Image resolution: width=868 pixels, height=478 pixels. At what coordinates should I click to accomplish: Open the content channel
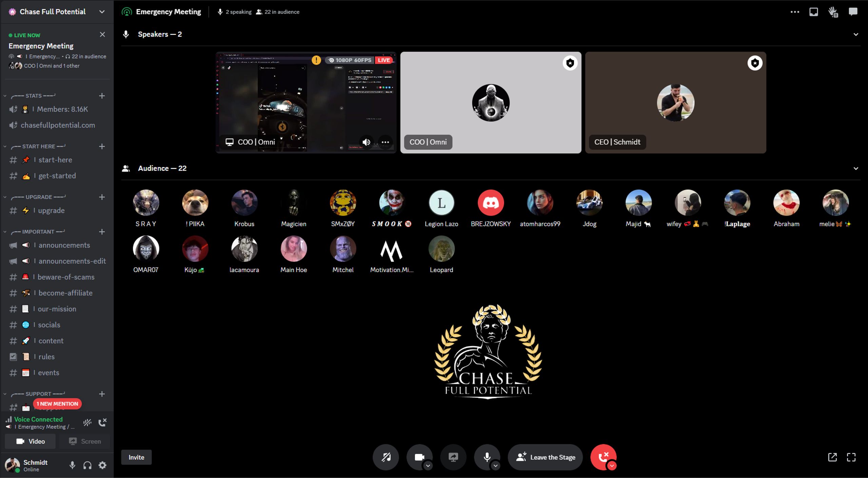click(x=57, y=341)
